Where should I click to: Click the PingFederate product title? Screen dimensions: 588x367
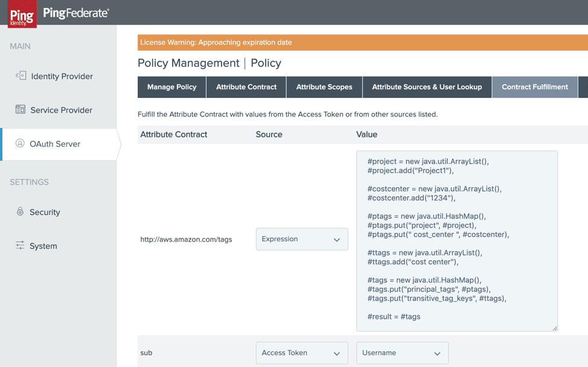coord(76,13)
